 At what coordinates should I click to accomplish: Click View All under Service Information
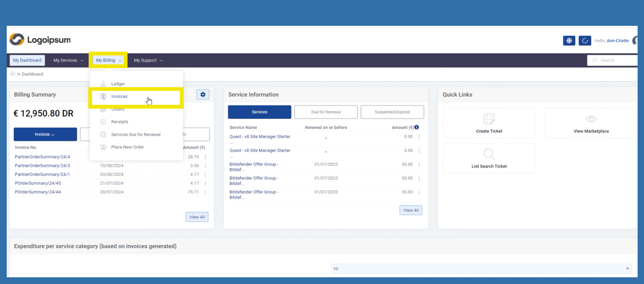coord(411,210)
